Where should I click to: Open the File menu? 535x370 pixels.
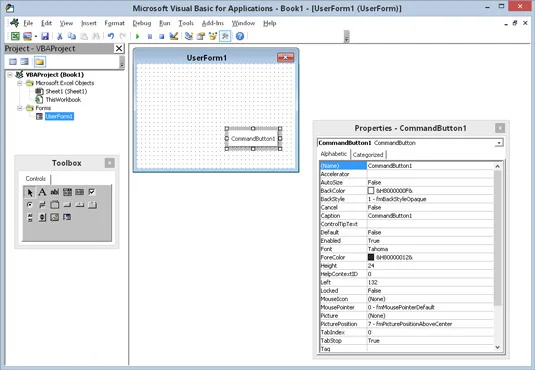28,23
